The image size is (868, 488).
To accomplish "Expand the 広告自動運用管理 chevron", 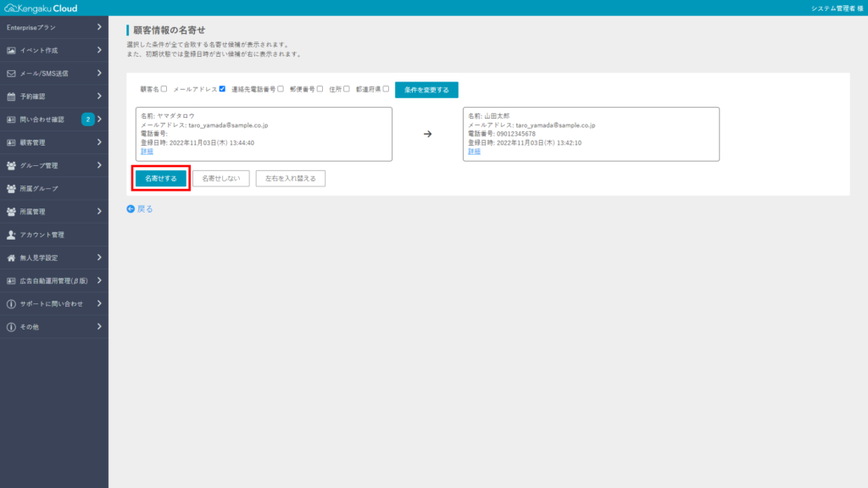I will [99, 280].
